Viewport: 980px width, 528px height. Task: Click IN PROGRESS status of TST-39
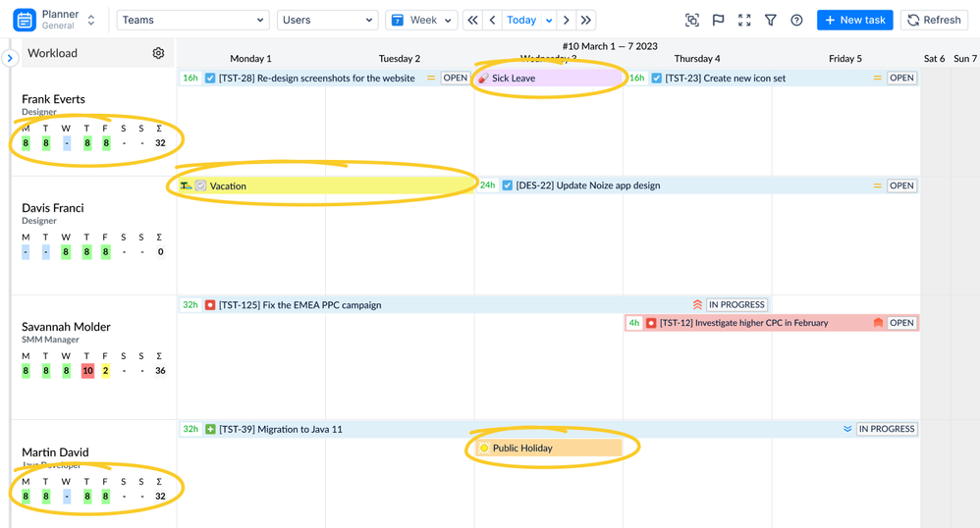pyautogui.click(x=887, y=429)
